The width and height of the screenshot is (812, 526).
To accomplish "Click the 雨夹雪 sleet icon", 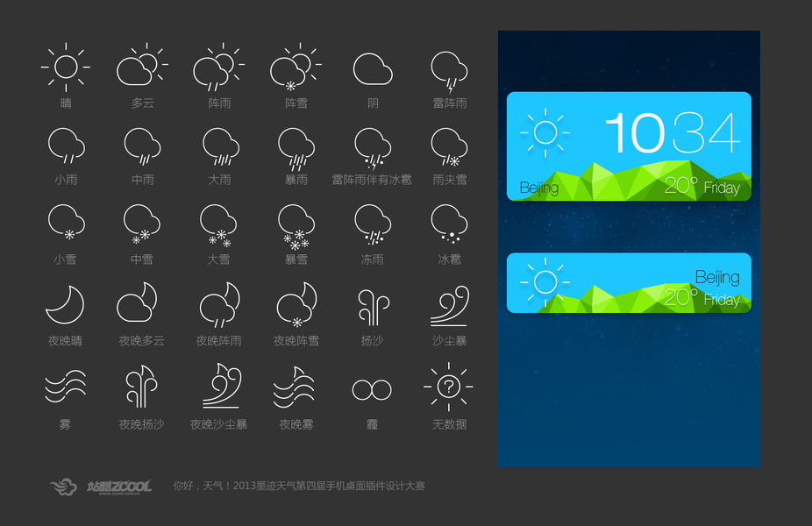I will (x=450, y=147).
